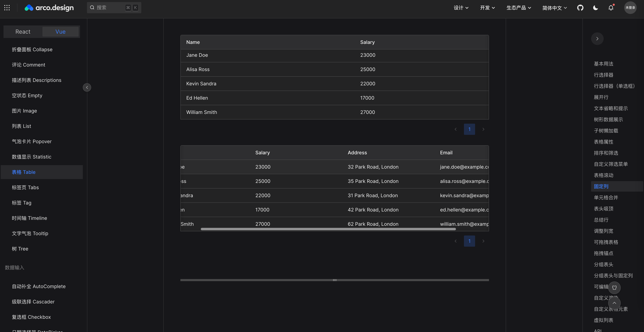This screenshot has height=332, width=644.
Task: Click the arco.design logo
Action: tap(49, 8)
